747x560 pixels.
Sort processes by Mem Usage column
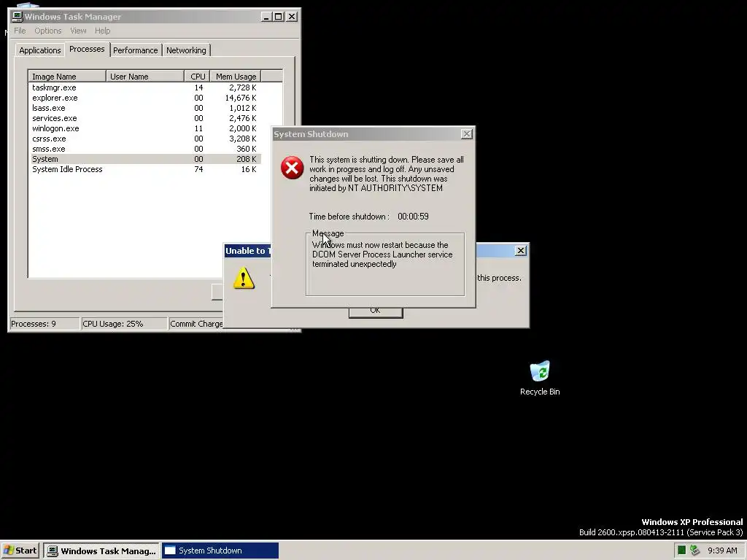pos(236,76)
